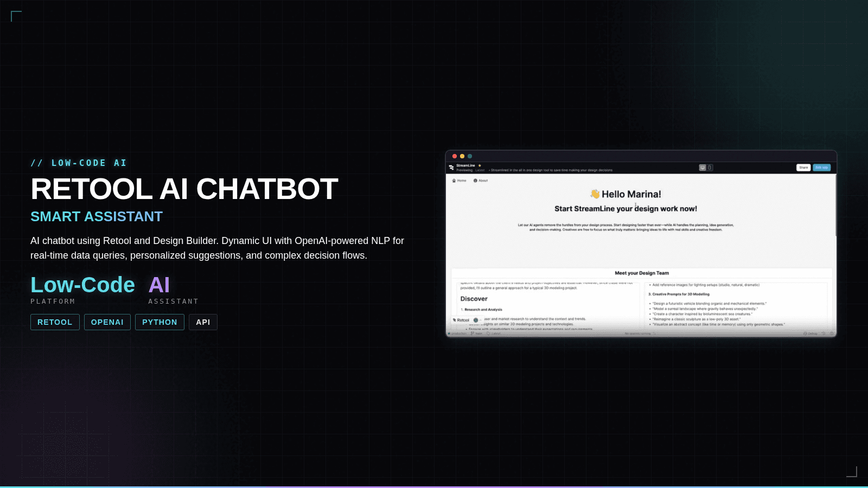
Task: Star the StreamLine app using the star icon
Action: [479, 165]
